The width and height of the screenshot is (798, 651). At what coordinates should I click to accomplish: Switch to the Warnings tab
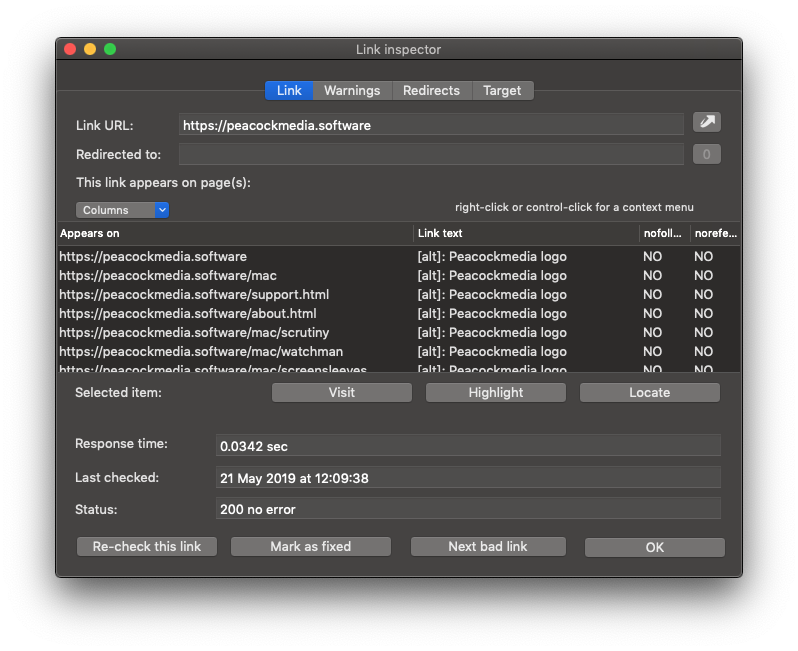(x=352, y=91)
